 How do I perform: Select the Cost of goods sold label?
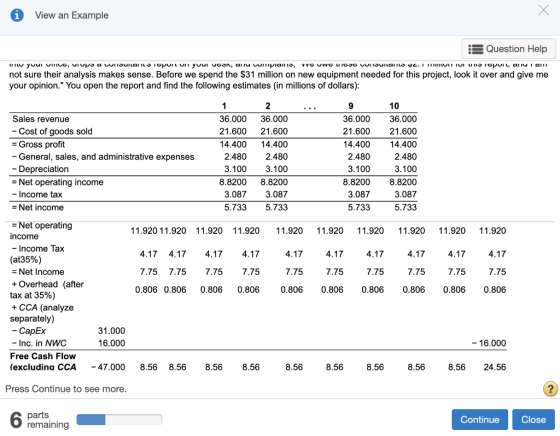tap(52, 131)
